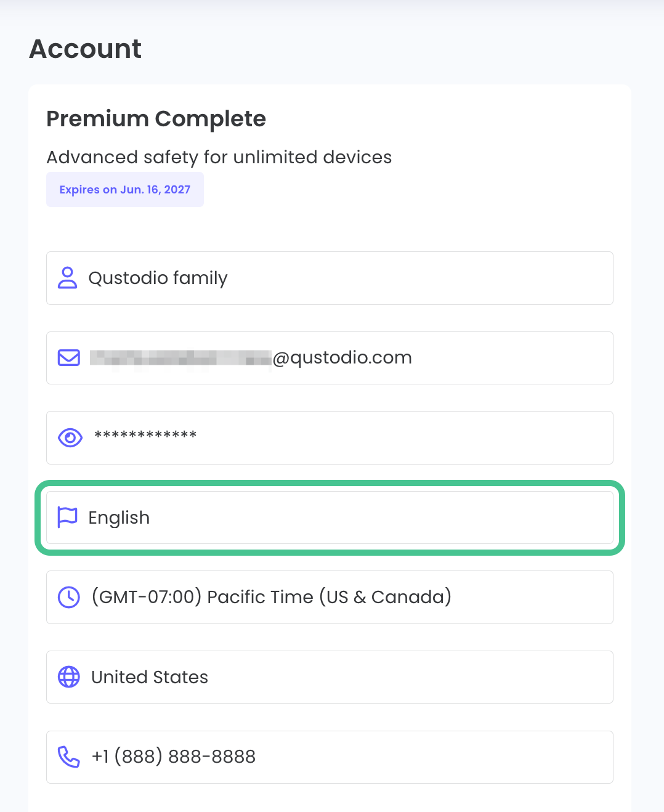Select the Qustodio family name field
The width and height of the screenshot is (664, 812).
(x=330, y=278)
